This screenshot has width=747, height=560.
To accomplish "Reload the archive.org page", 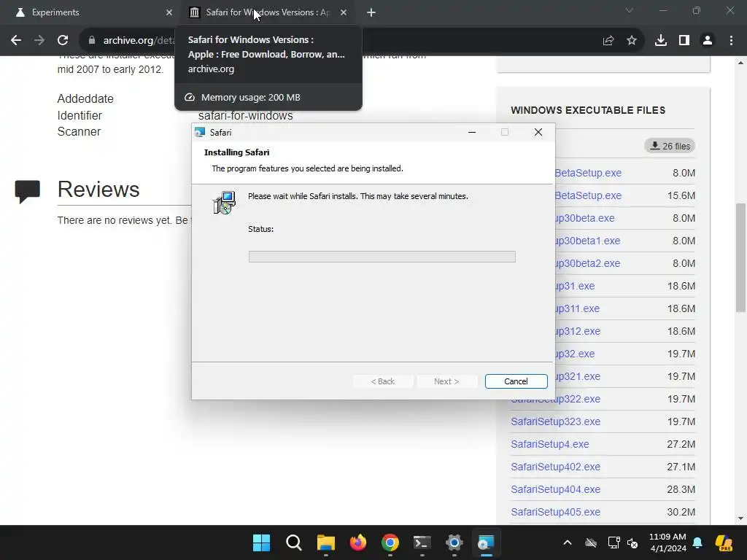I will point(63,41).
